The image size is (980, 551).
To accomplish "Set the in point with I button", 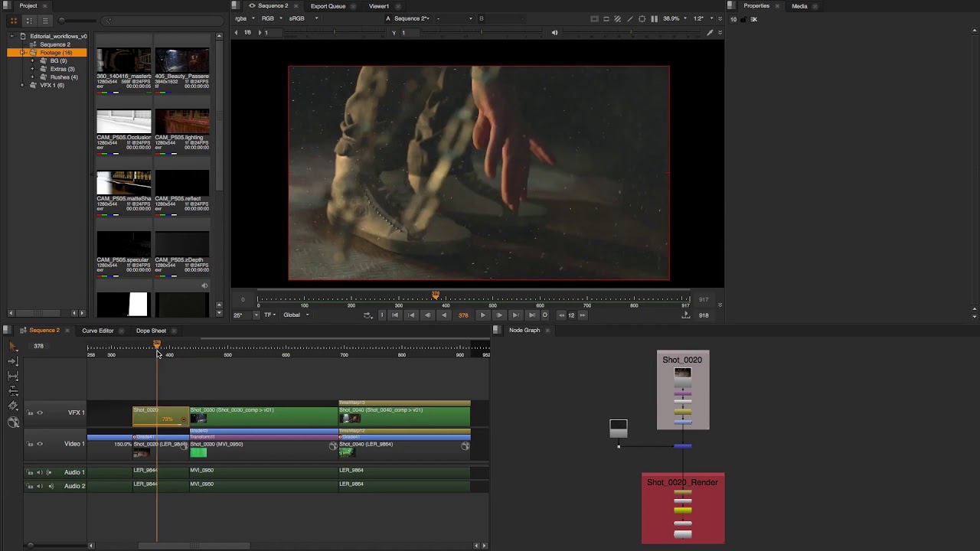I will tap(382, 315).
